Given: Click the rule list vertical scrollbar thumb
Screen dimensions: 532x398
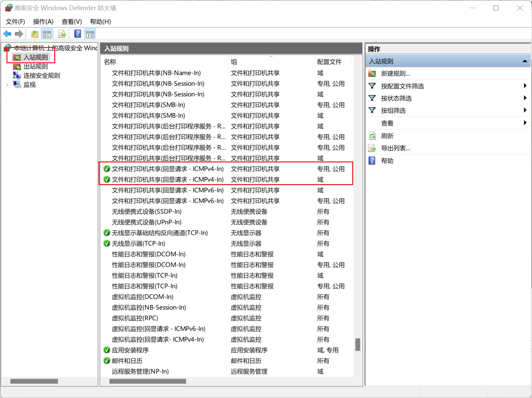Looking at the screenshot, I should 358,345.
